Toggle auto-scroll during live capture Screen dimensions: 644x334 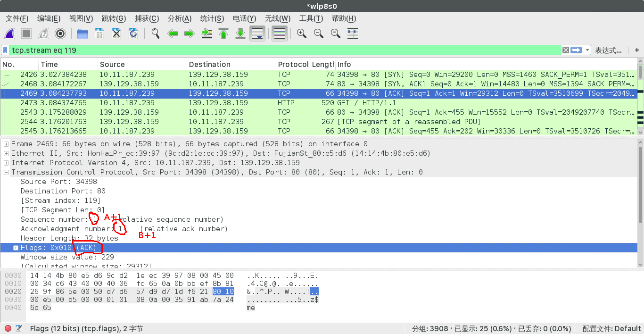257,33
